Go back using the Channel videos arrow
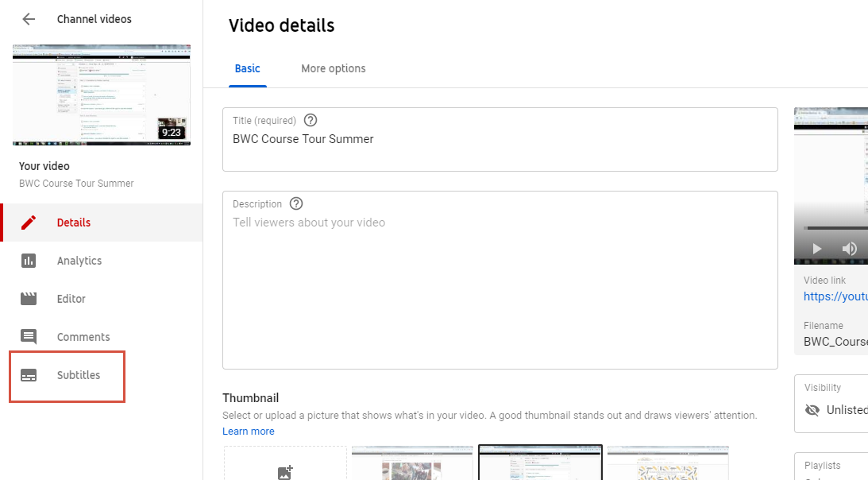The height and width of the screenshot is (480, 868). coord(29,19)
